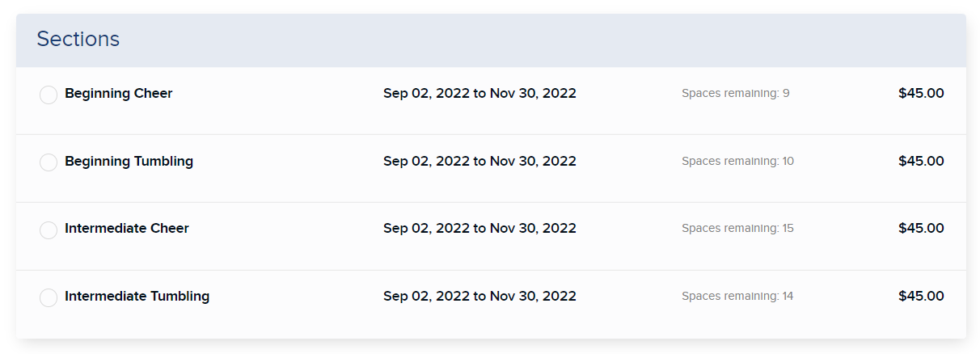This screenshot has height=354, width=980.
Task: Click Intermediate Tumbling date range text
Action: [479, 296]
